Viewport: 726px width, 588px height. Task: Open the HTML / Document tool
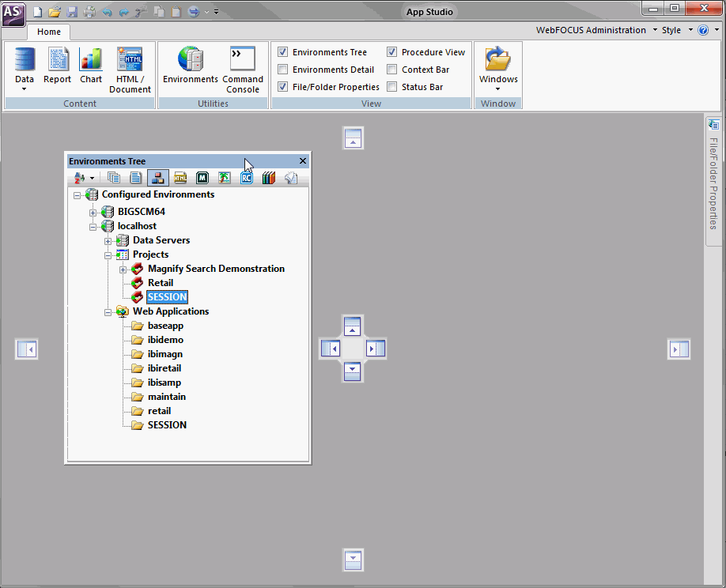point(130,70)
